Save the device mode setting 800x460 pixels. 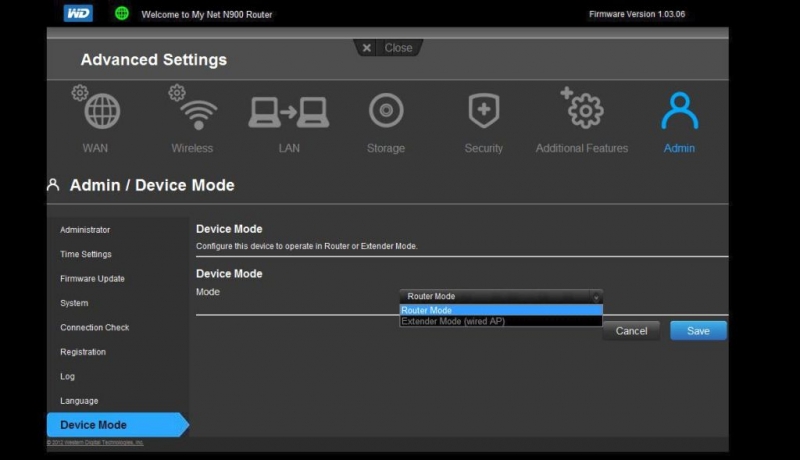698,331
